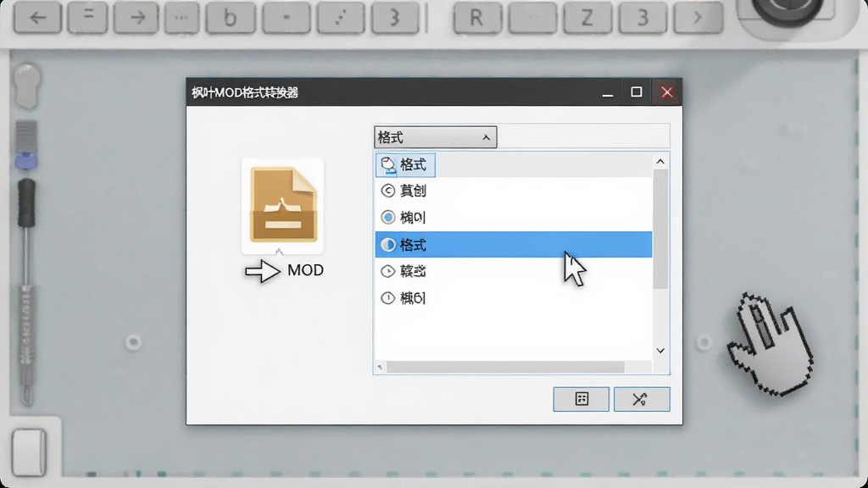Click the vertical scrollbar thumb of the list
The height and width of the screenshot is (488, 868).
(660, 229)
